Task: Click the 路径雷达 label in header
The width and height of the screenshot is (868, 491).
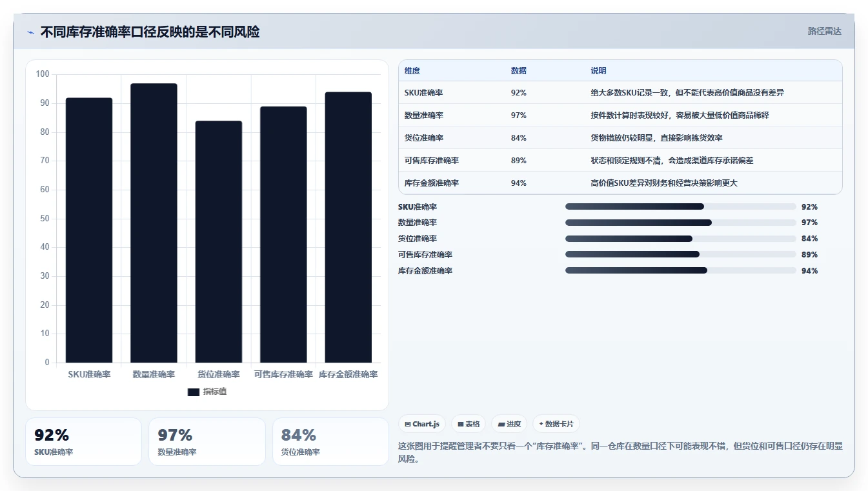Action: (824, 31)
